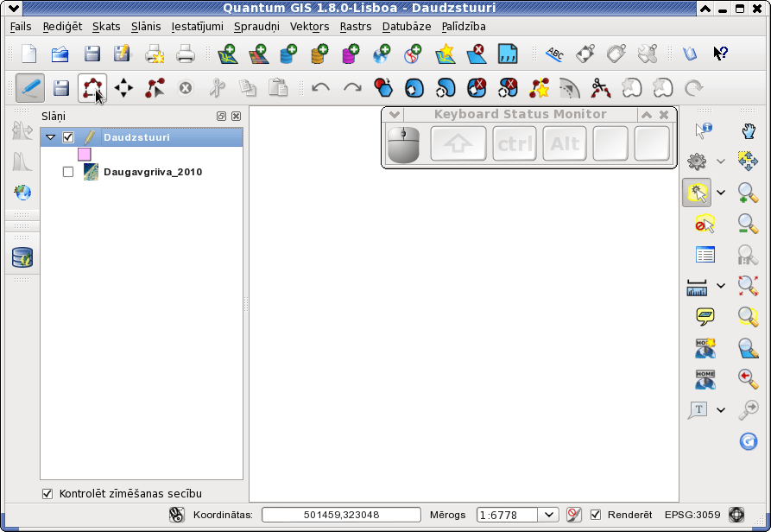The image size is (771, 532).
Task: Select the Add Feature polygon tool
Action: pyautogui.click(x=92, y=88)
